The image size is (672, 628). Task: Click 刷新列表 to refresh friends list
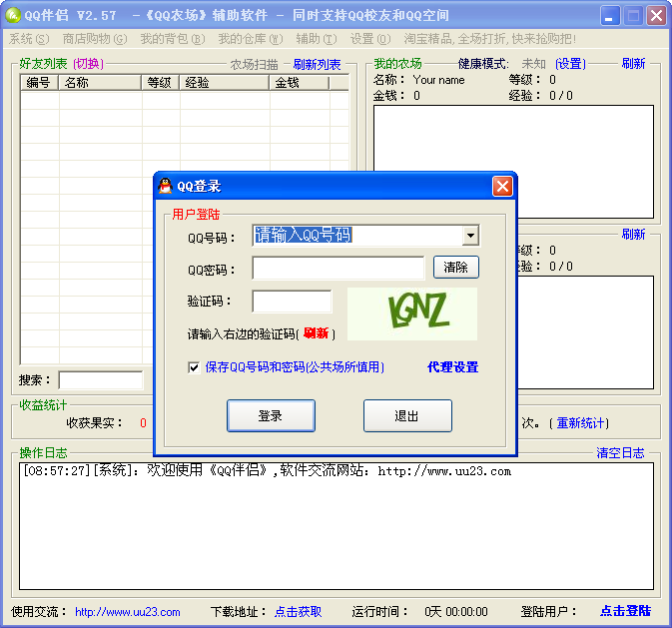[317, 65]
